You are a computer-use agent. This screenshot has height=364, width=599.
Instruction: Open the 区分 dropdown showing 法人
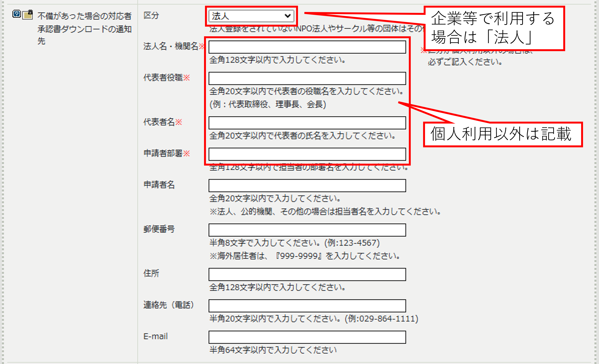click(251, 16)
